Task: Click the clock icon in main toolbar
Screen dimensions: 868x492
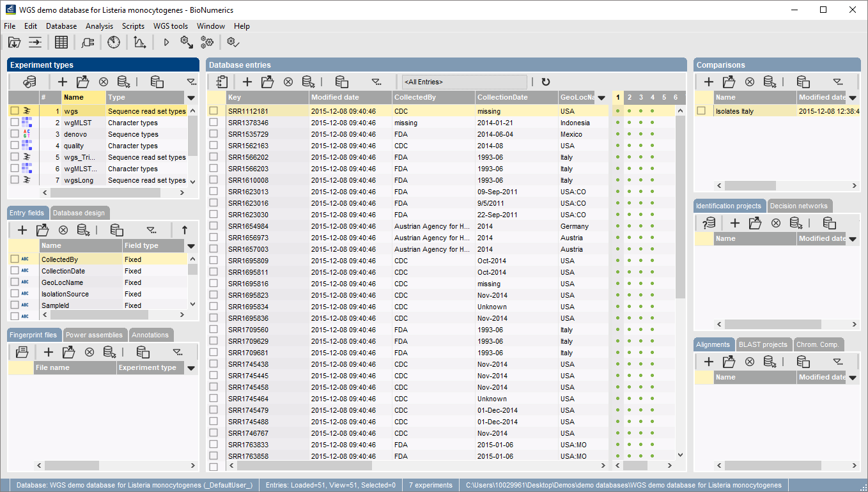Action: [x=113, y=42]
